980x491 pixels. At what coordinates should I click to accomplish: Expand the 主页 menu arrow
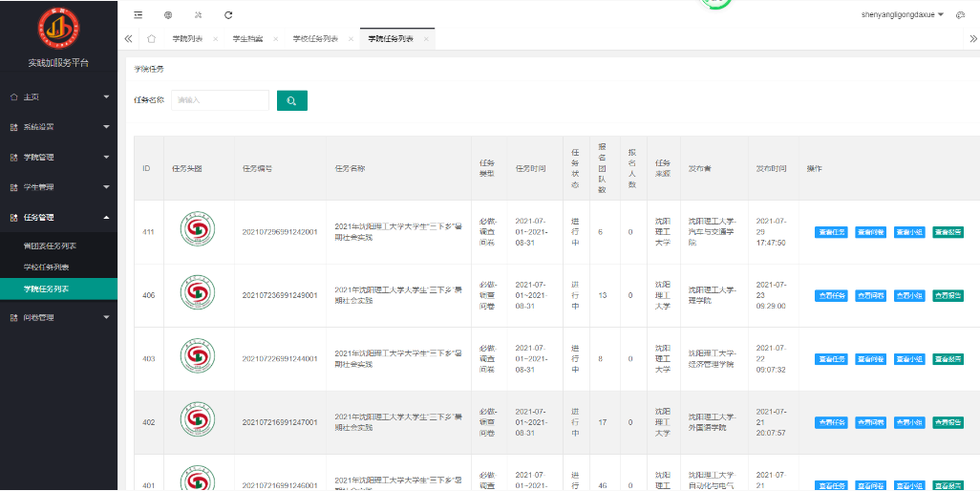point(106,97)
